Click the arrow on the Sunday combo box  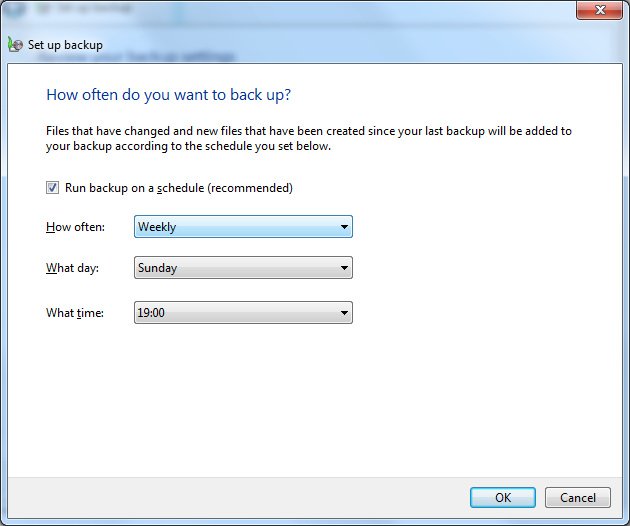344,268
